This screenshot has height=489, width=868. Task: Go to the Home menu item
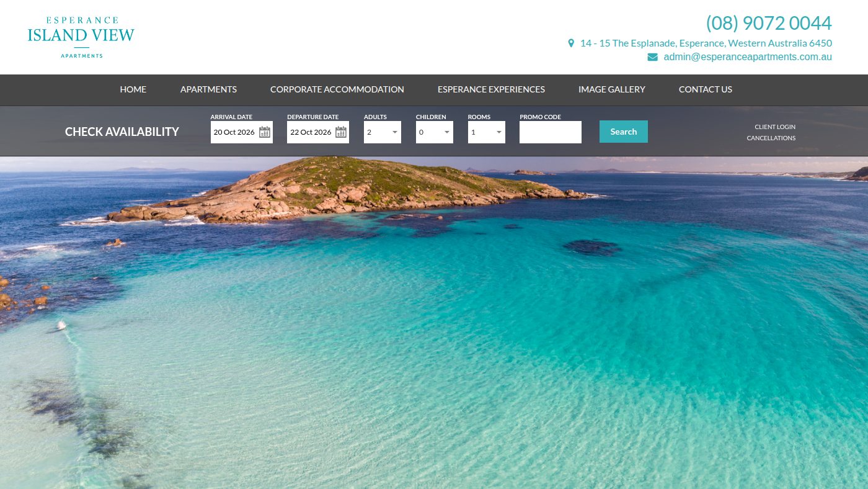(133, 89)
